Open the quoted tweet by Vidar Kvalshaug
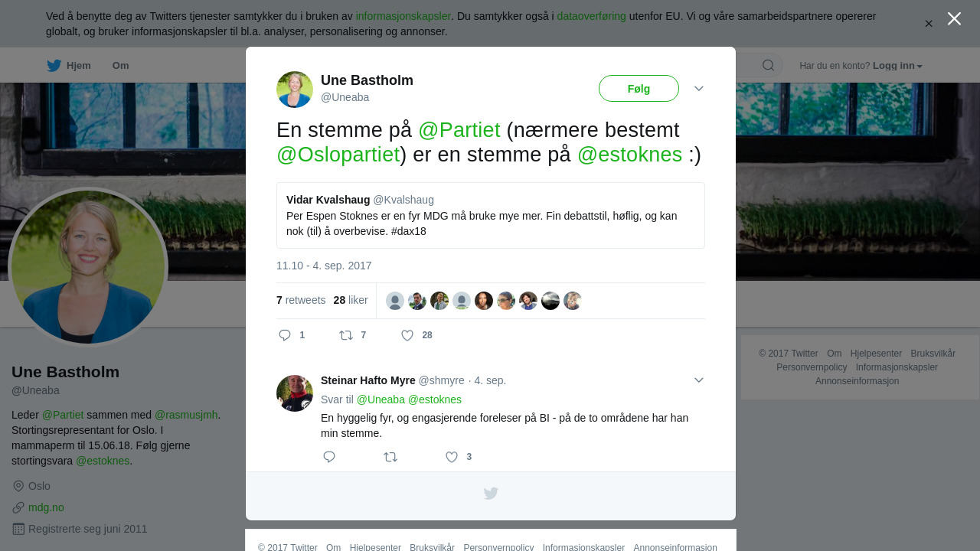The width and height of the screenshot is (980, 551). point(491,215)
